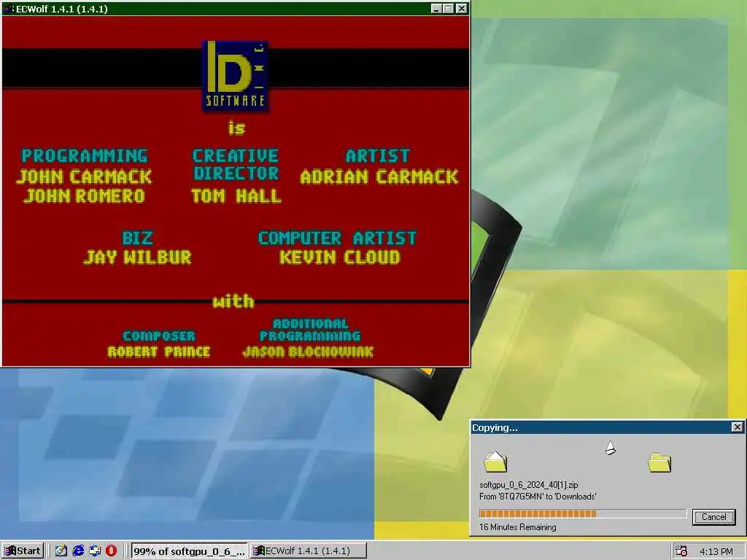Click the 16 Minutes Remaining text

(517, 527)
